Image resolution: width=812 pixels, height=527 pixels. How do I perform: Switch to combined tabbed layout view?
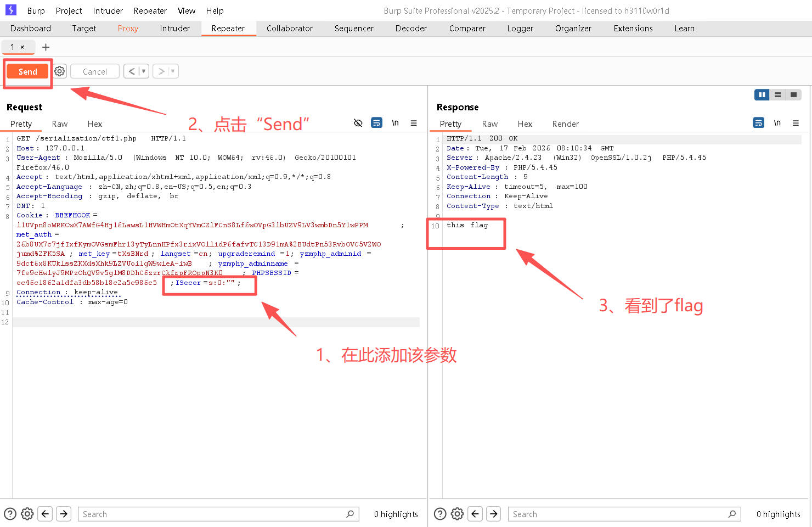[x=794, y=95]
